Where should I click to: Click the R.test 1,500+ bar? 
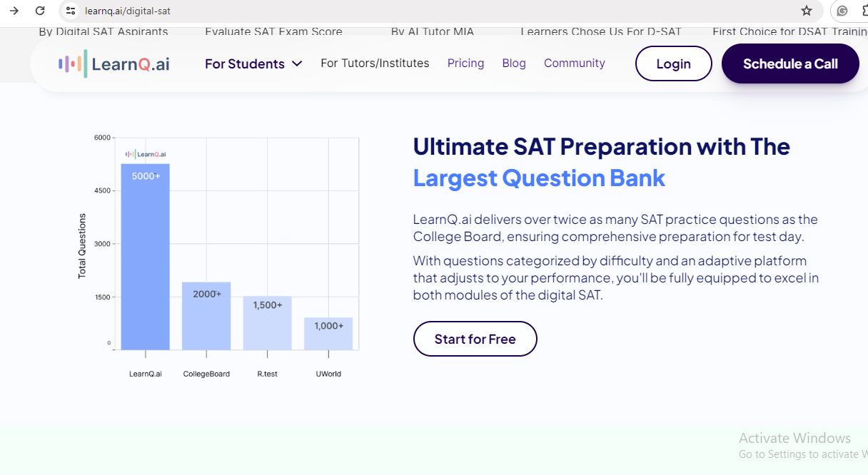pyautogui.click(x=268, y=323)
